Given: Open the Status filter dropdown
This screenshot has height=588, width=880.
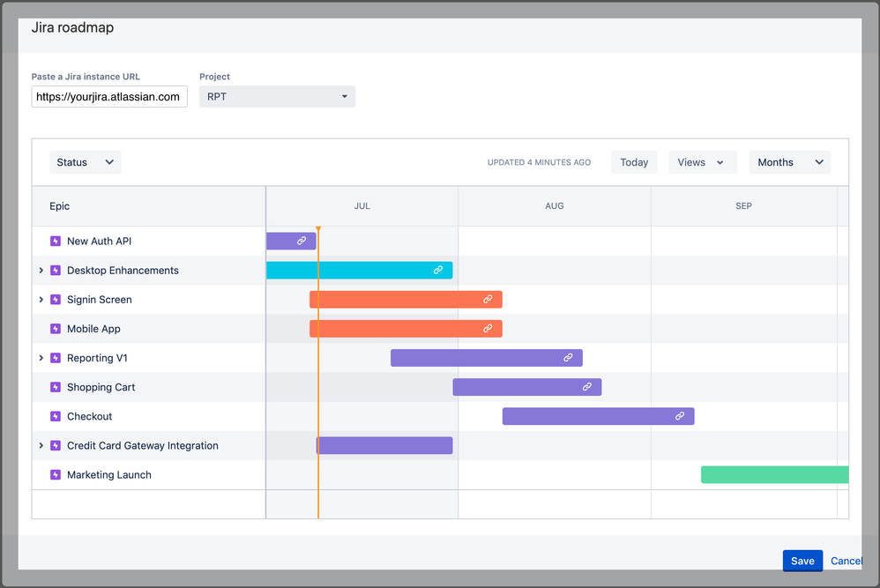Looking at the screenshot, I should pyautogui.click(x=86, y=162).
